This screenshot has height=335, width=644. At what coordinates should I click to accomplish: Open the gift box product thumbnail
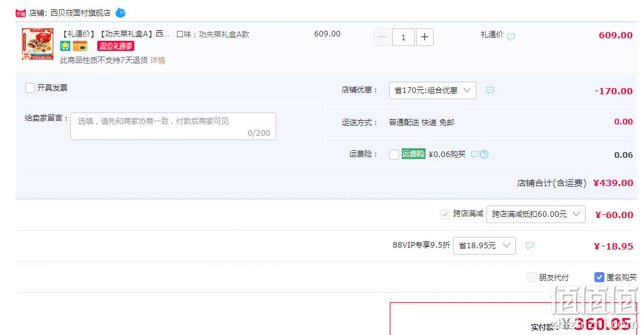38,44
